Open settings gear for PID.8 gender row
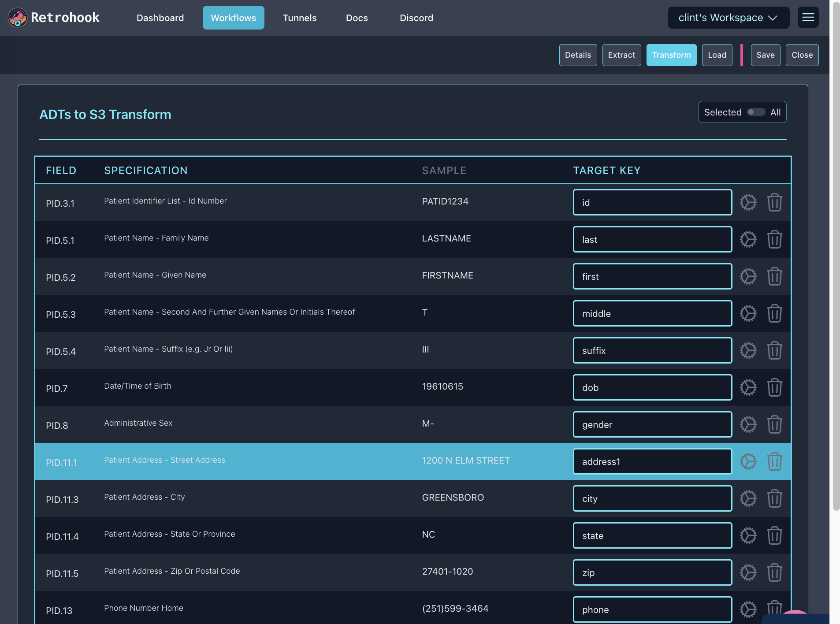The height and width of the screenshot is (624, 840). 748,424
